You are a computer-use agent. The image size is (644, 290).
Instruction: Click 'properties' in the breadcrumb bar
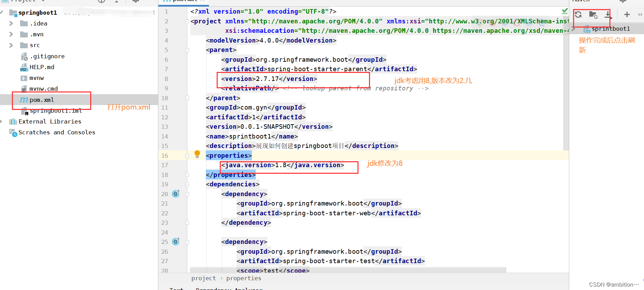pyautogui.click(x=244, y=278)
